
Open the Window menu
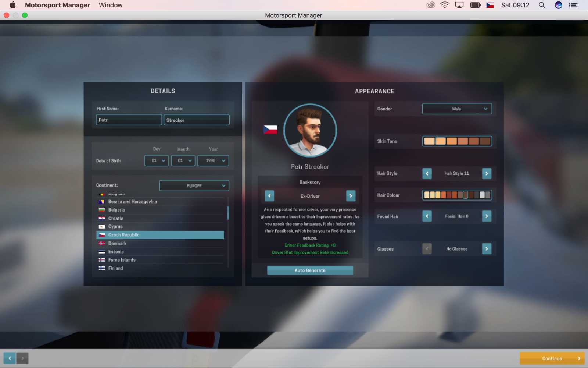coord(110,5)
